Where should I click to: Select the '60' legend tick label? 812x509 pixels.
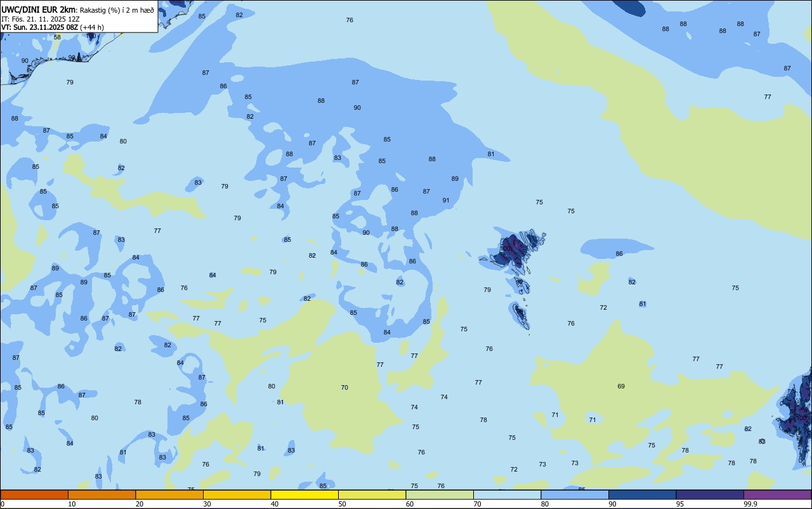point(410,504)
